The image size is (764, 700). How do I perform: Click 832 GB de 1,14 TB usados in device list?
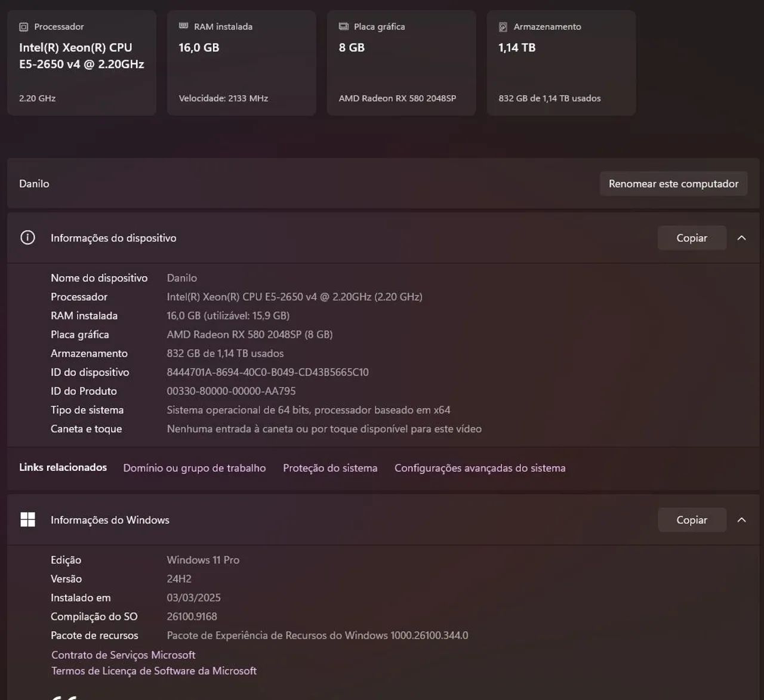225,353
